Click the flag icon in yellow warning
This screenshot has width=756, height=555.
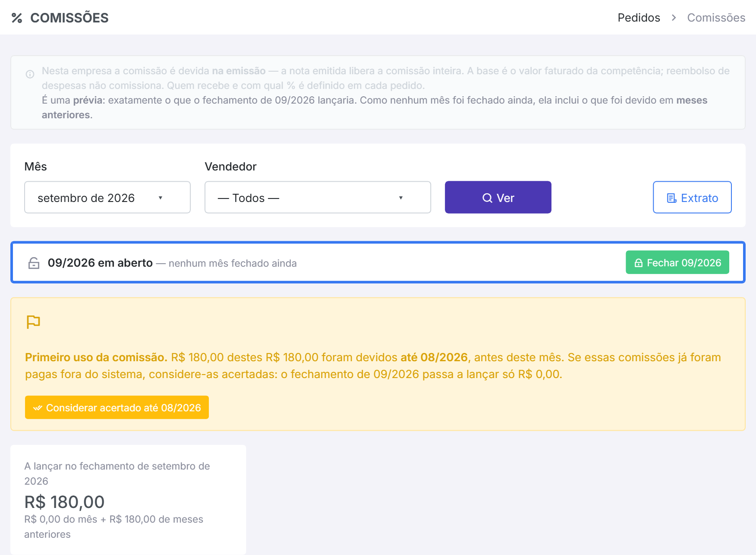coord(33,322)
